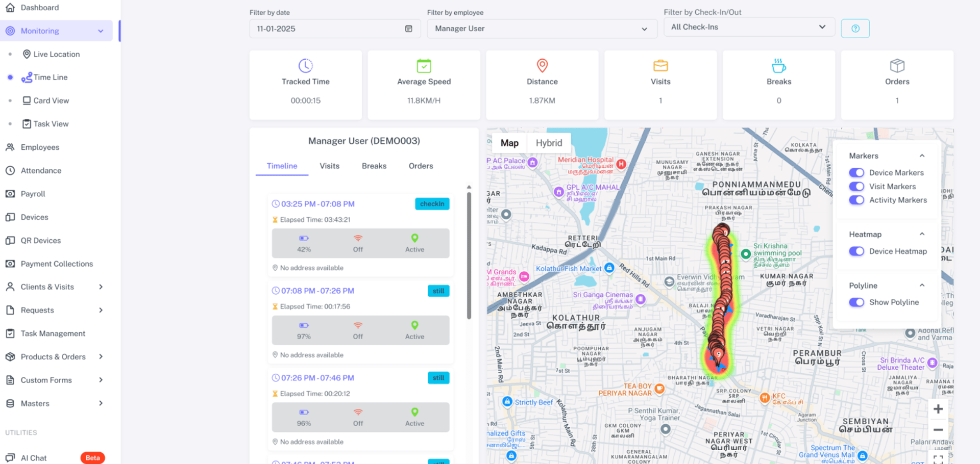Switch to the Visits tab
The width and height of the screenshot is (980, 464).
[x=329, y=166]
